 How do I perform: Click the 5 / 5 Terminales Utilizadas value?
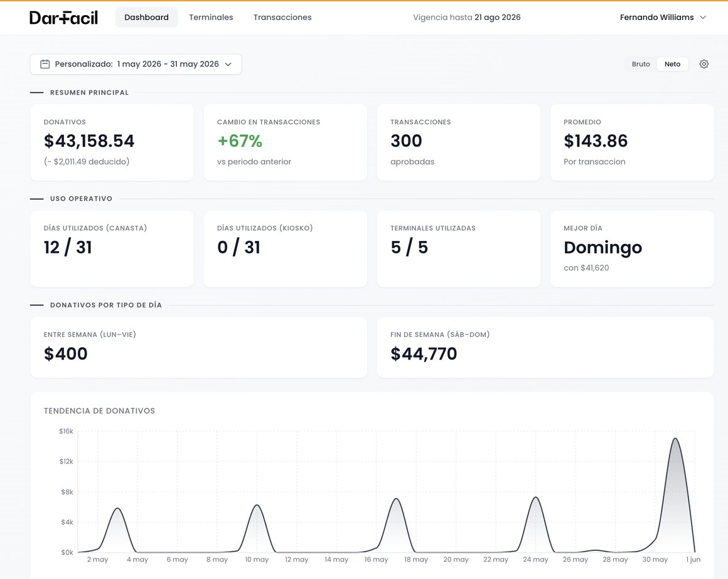pyautogui.click(x=409, y=247)
